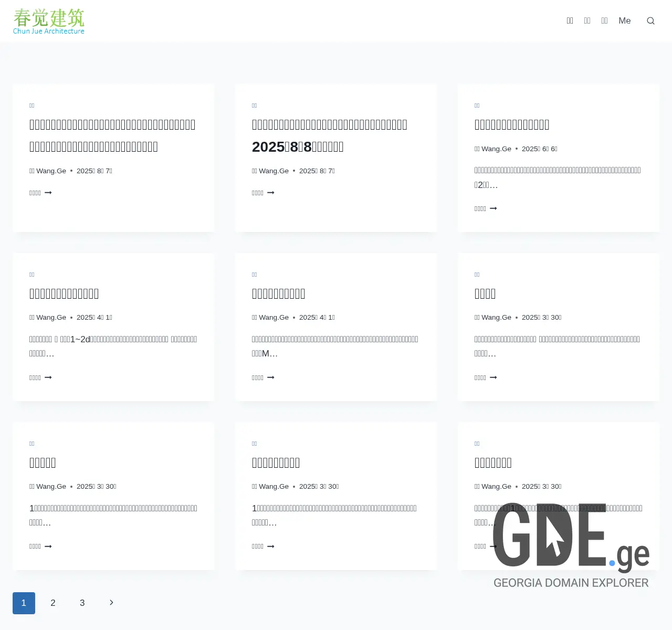672x630 pixels.
Task: Click the category label on the top-left card
Action: pos(31,105)
